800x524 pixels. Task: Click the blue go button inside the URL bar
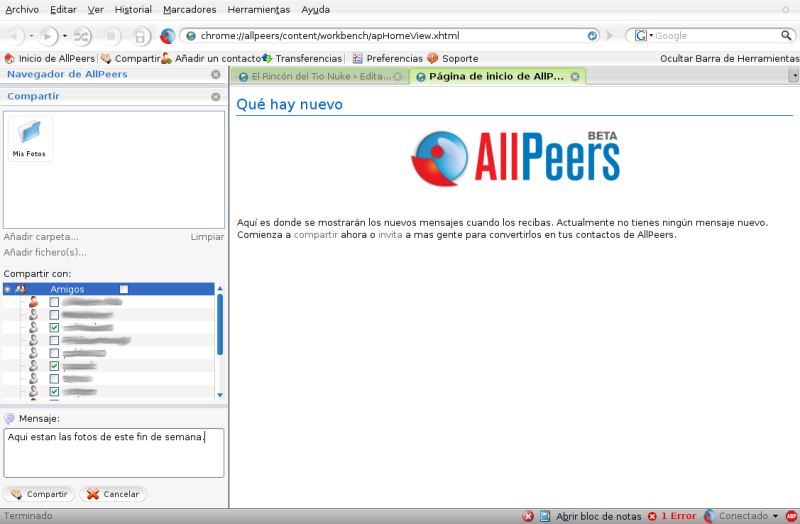point(592,36)
